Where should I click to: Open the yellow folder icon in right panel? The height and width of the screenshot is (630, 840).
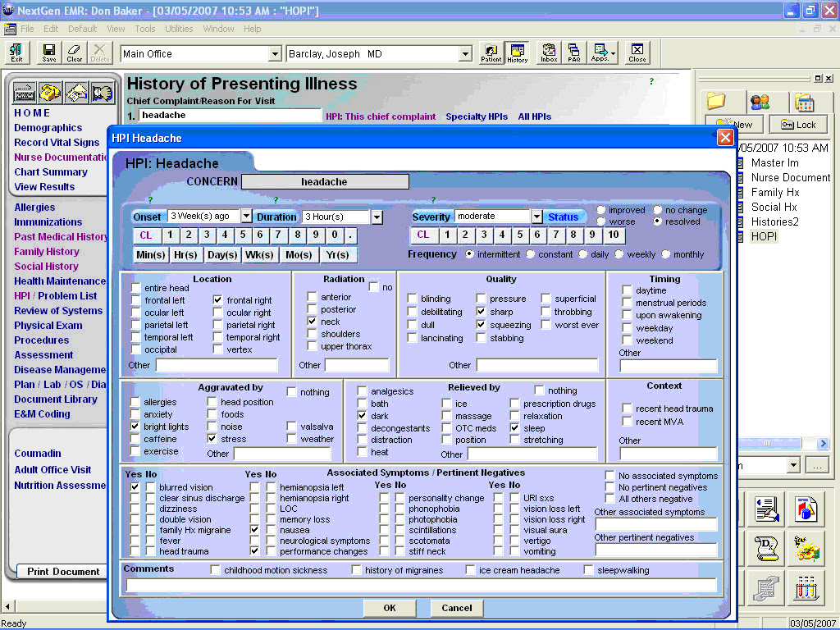(715, 100)
